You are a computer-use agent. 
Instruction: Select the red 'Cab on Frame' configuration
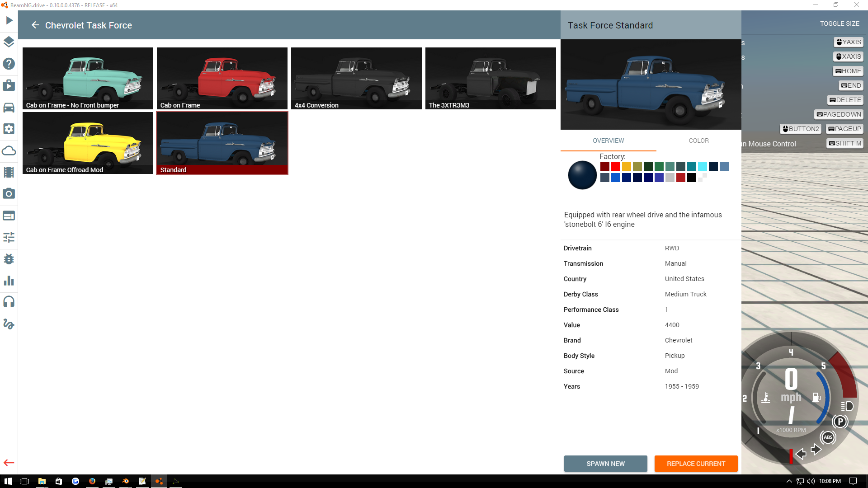coord(222,78)
